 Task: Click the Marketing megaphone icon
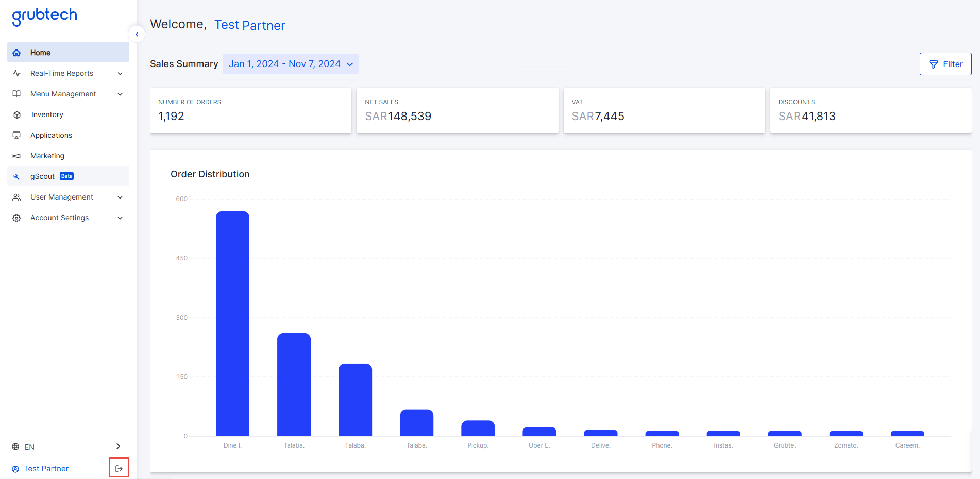pyautogui.click(x=16, y=156)
